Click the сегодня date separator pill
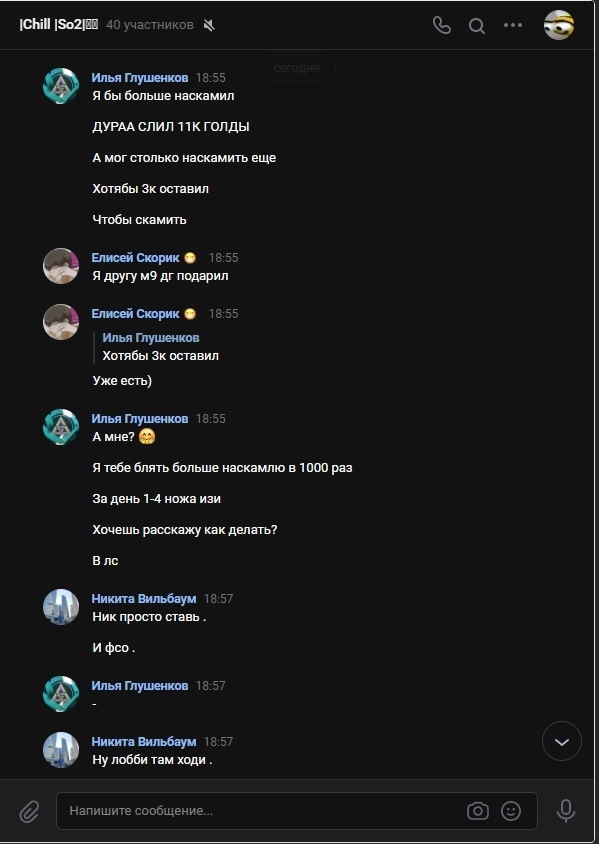 point(296,68)
